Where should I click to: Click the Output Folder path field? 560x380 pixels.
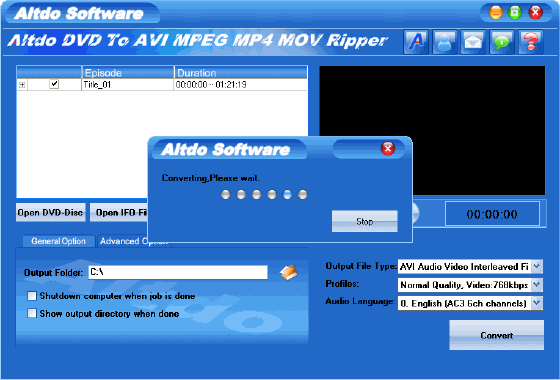178,272
